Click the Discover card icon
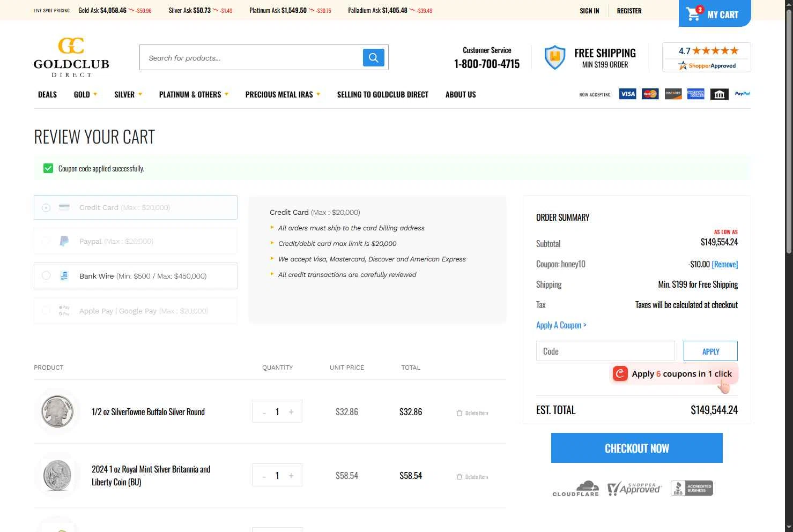The height and width of the screenshot is (532, 793). [x=673, y=94]
